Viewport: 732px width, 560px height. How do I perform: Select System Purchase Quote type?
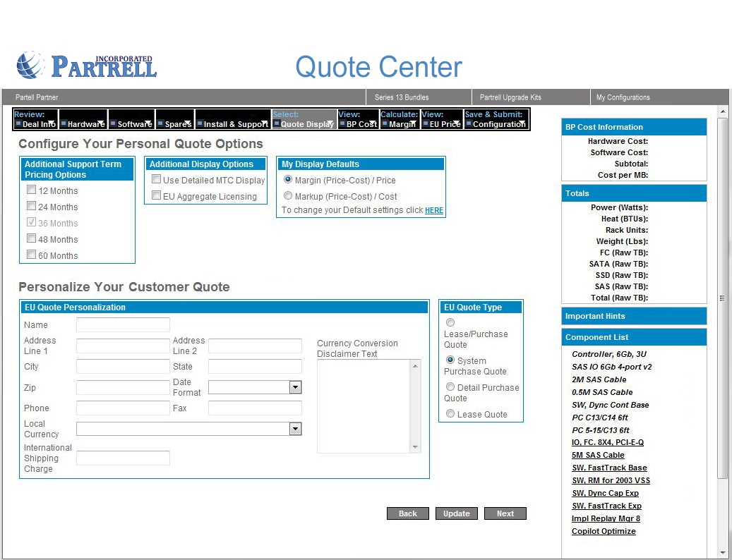click(450, 360)
